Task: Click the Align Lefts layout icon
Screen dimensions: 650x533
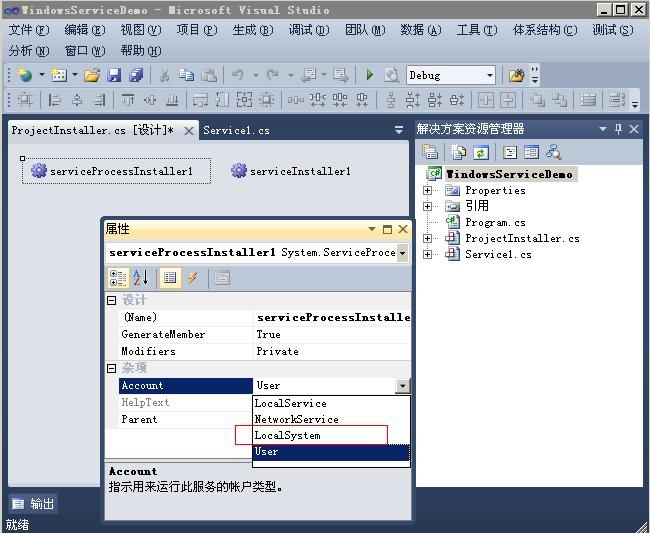Action: coord(54,100)
